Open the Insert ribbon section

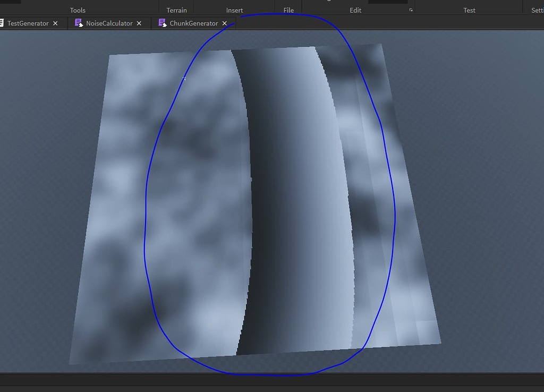click(x=234, y=10)
